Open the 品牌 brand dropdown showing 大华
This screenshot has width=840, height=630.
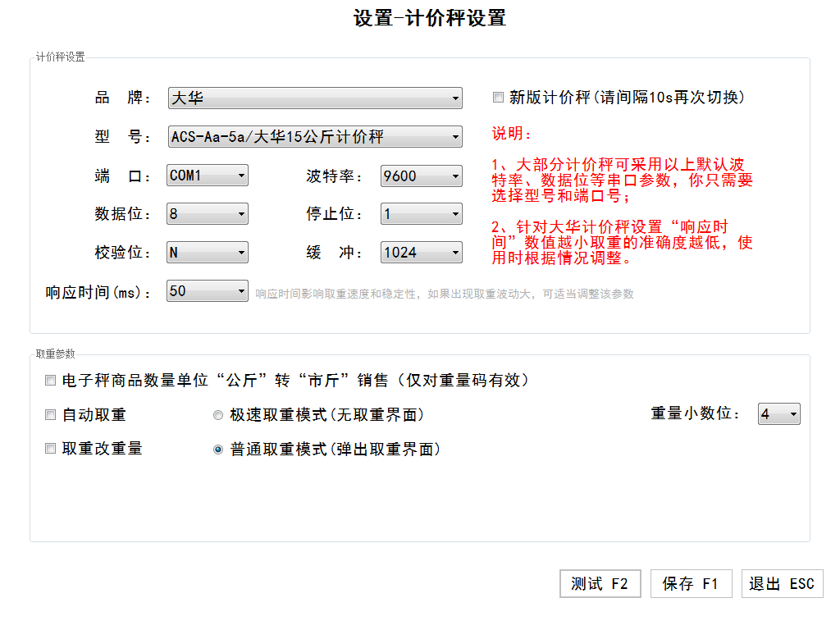coord(315,98)
